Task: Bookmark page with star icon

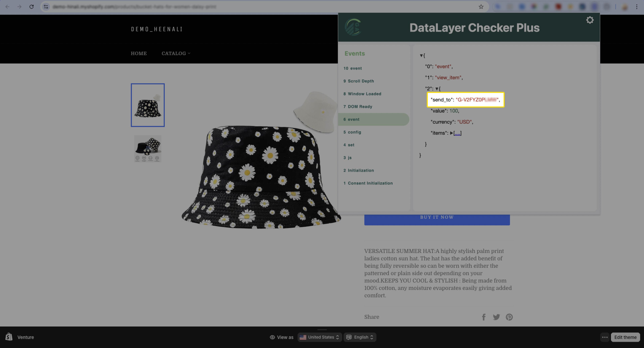Action: 481,7
